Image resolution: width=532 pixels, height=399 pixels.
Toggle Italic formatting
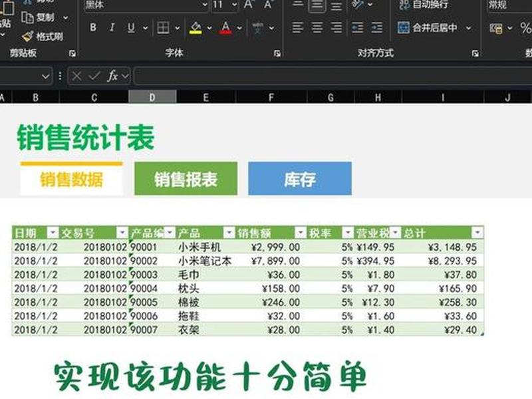point(112,27)
